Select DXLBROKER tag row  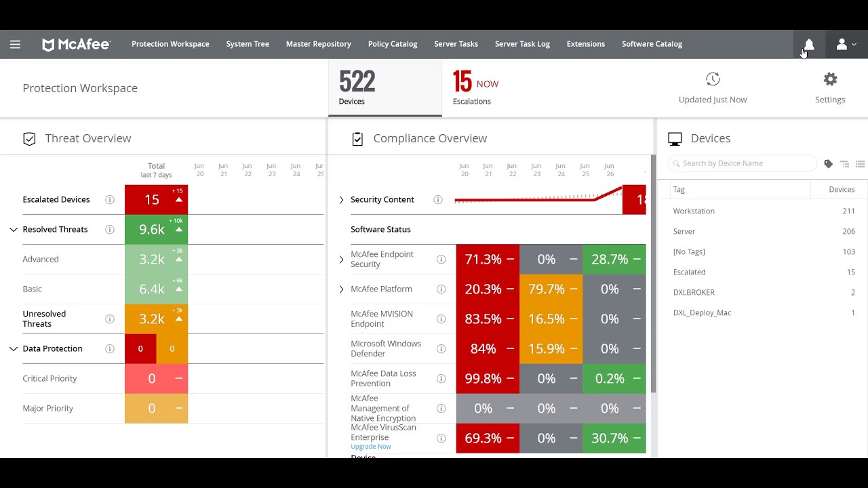[x=764, y=292]
